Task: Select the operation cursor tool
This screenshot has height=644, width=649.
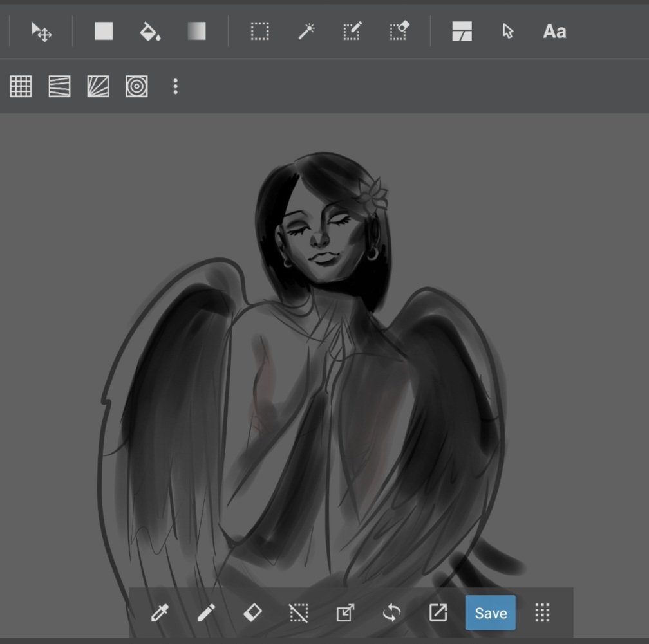Action: click(x=508, y=32)
